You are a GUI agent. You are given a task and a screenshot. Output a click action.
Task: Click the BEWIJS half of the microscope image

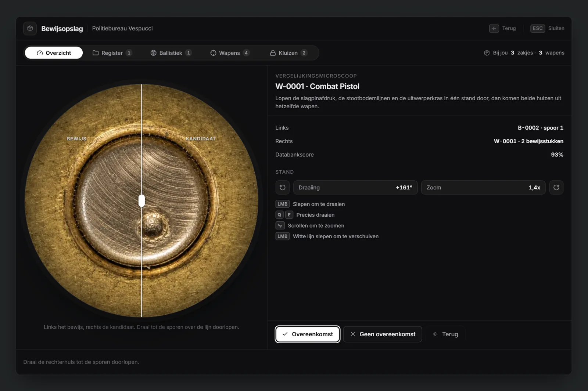(83, 201)
